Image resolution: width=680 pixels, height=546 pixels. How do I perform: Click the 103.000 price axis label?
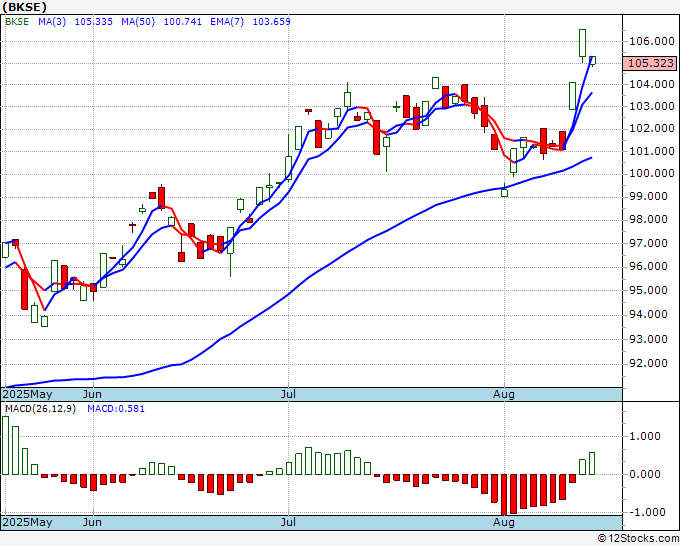click(x=651, y=106)
